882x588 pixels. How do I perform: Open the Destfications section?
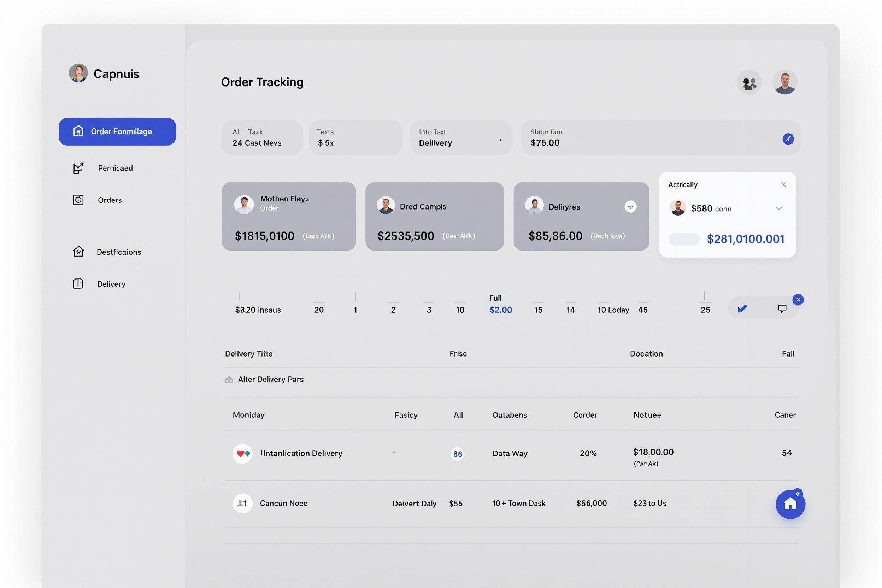(x=118, y=252)
